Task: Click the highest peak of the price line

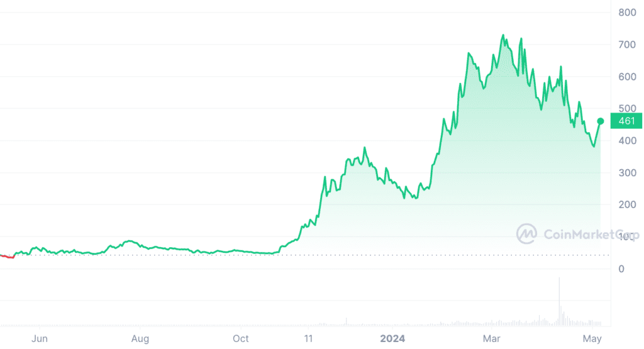Action: tap(503, 35)
